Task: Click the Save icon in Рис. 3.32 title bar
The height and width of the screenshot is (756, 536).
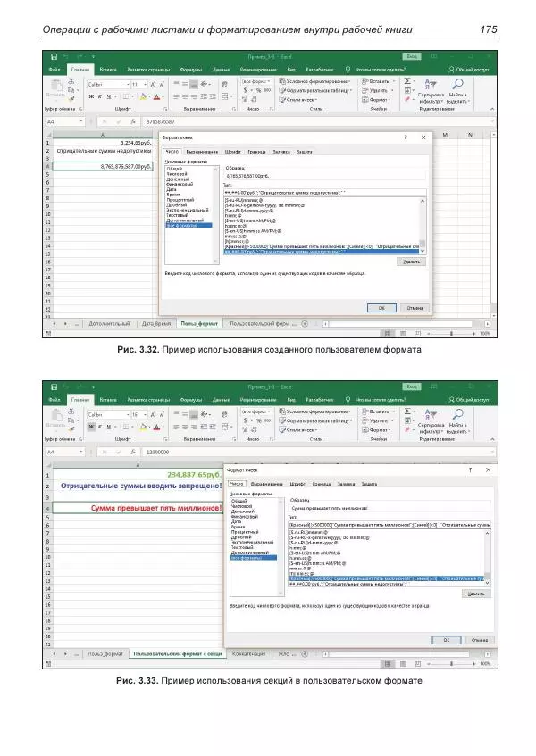Action: [x=54, y=57]
